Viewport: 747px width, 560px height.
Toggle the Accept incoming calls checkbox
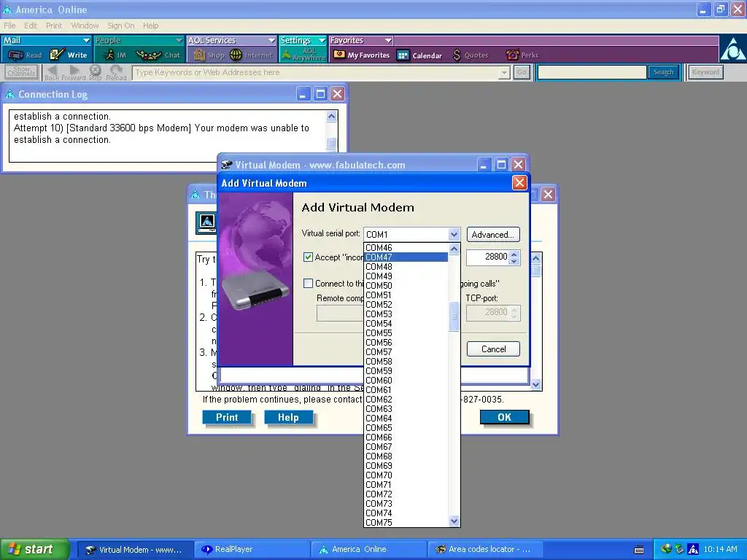click(x=309, y=257)
